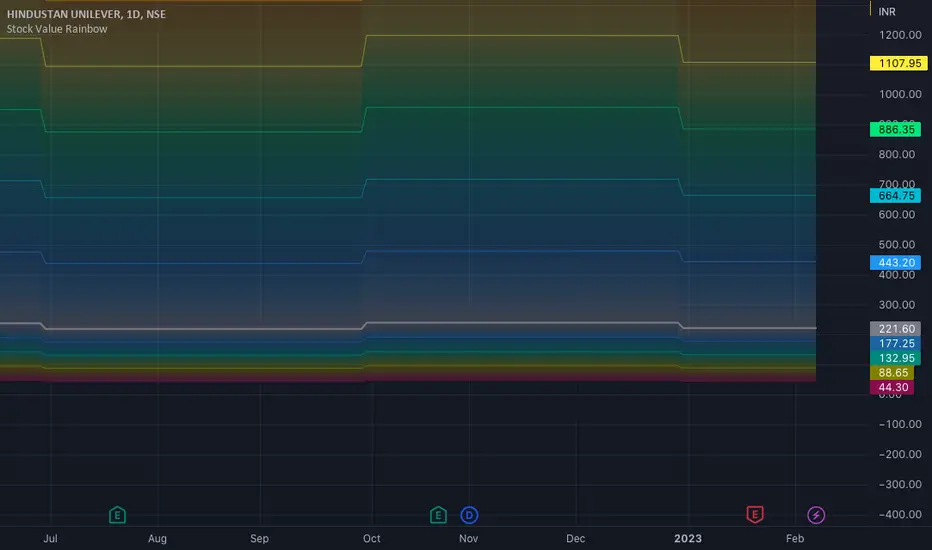Click the Stock Value Rainbow indicator name
Viewport: 932px width, 550px height.
pyautogui.click(x=57, y=29)
